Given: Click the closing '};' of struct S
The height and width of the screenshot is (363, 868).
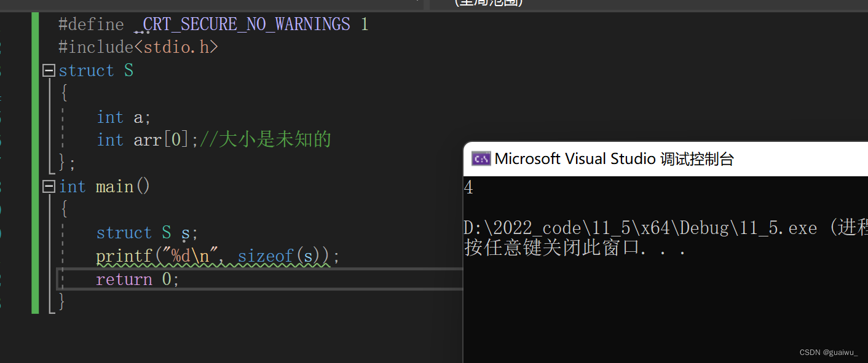Looking at the screenshot, I should pyautogui.click(x=67, y=163).
